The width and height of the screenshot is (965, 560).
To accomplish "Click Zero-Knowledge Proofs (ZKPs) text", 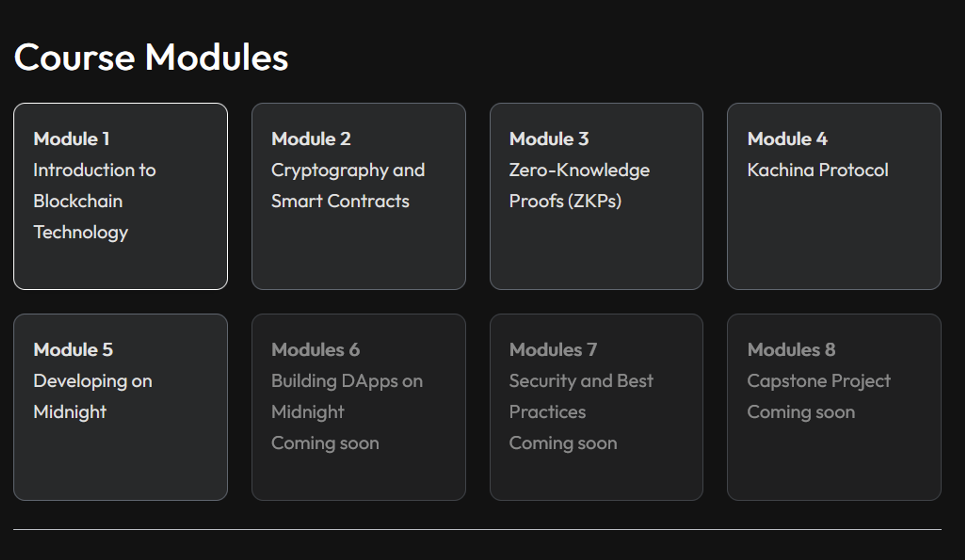I will [x=580, y=186].
